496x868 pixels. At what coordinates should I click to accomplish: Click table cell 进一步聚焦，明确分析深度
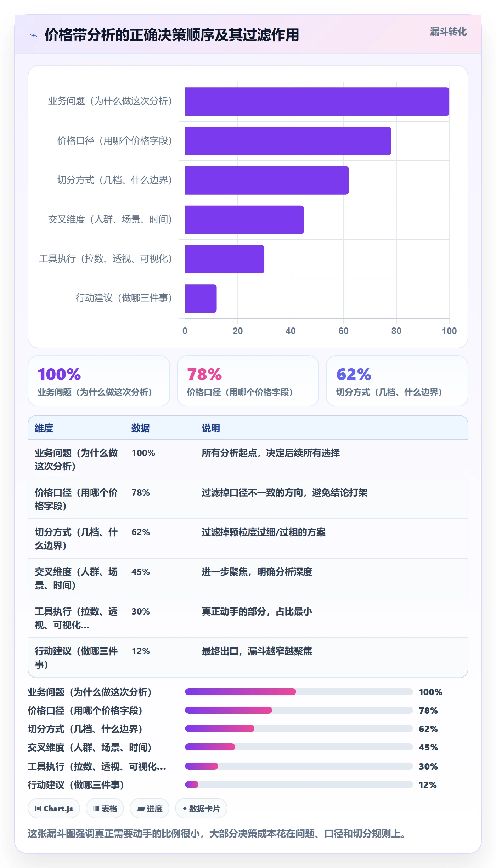point(257,572)
